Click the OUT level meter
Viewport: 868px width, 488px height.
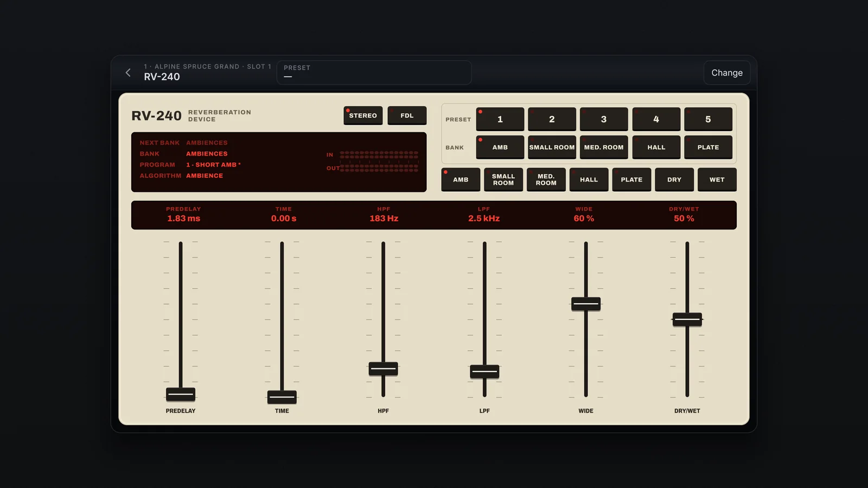[379, 168]
